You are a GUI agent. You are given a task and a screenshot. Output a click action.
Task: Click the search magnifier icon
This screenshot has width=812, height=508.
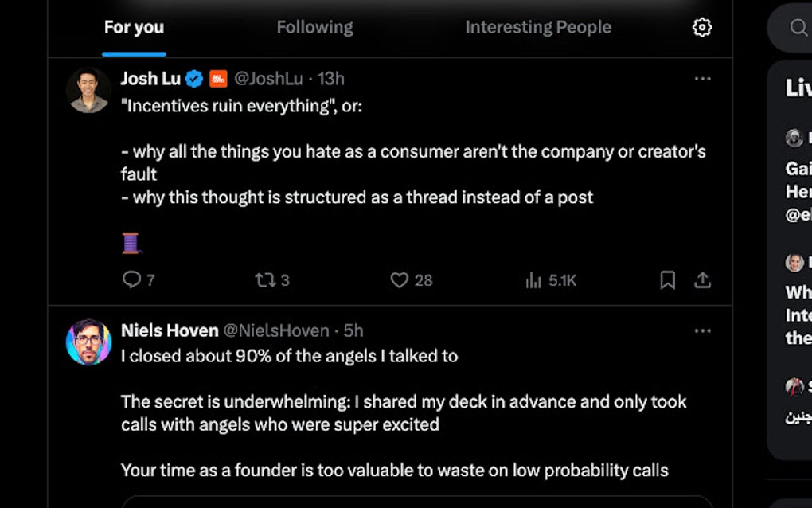pyautogui.click(x=798, y=28)
